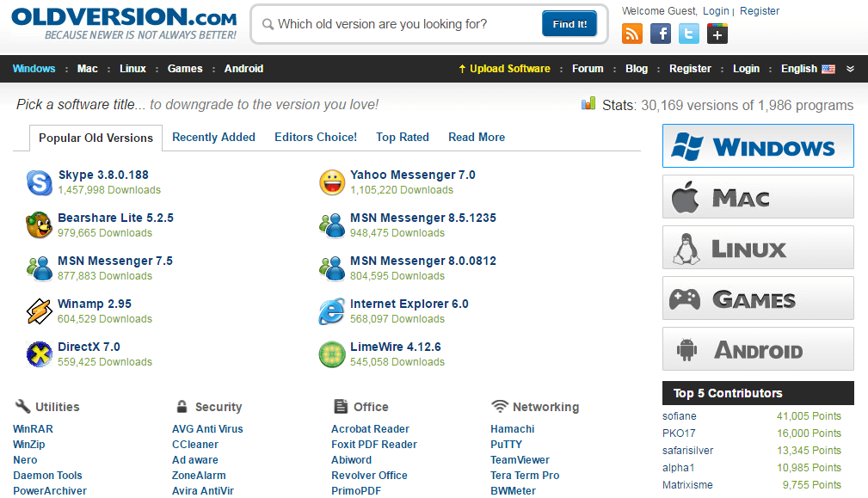Viewport: 868px width, 498px height.
Task: Open the Mac platform banner
Action: pos(759,196)
